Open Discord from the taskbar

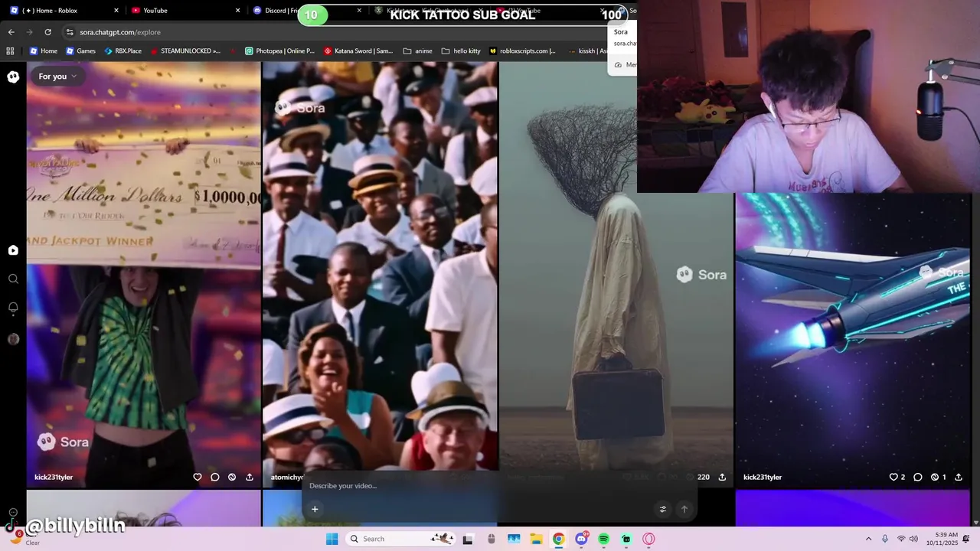coord(582,539)
